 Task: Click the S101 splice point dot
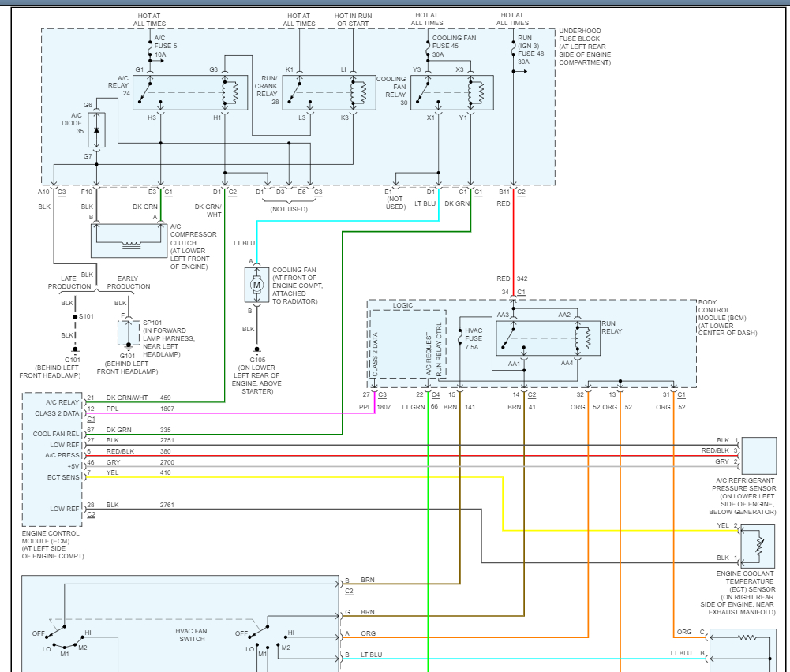point(76,316)
